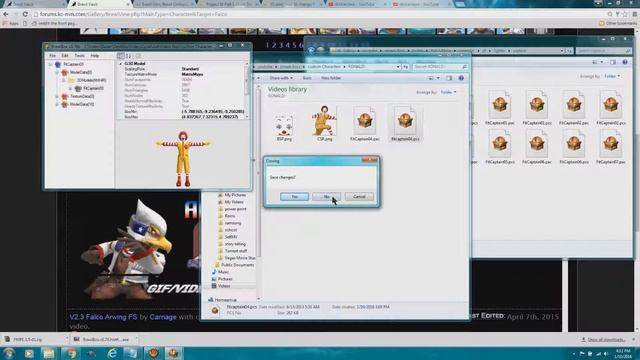Screen dimensions: 640x360
Task: Reload the Brawl Vault page in Chrome
Action: pos(25,14)
